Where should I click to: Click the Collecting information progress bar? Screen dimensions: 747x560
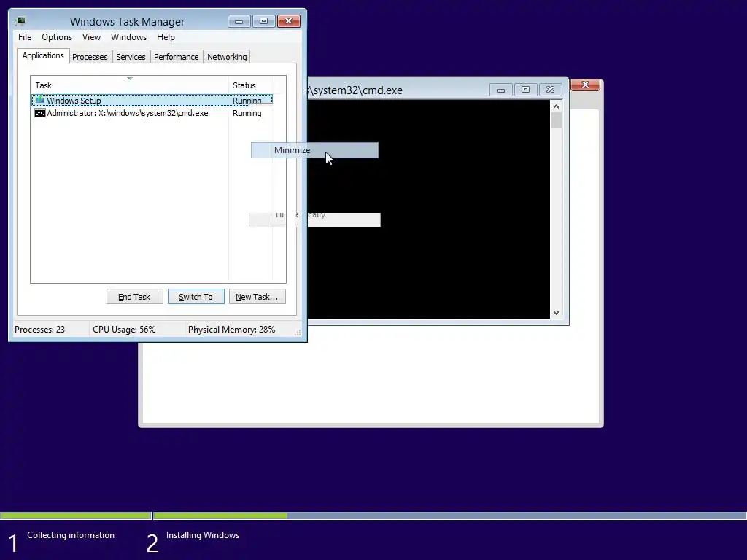[75, 516]
